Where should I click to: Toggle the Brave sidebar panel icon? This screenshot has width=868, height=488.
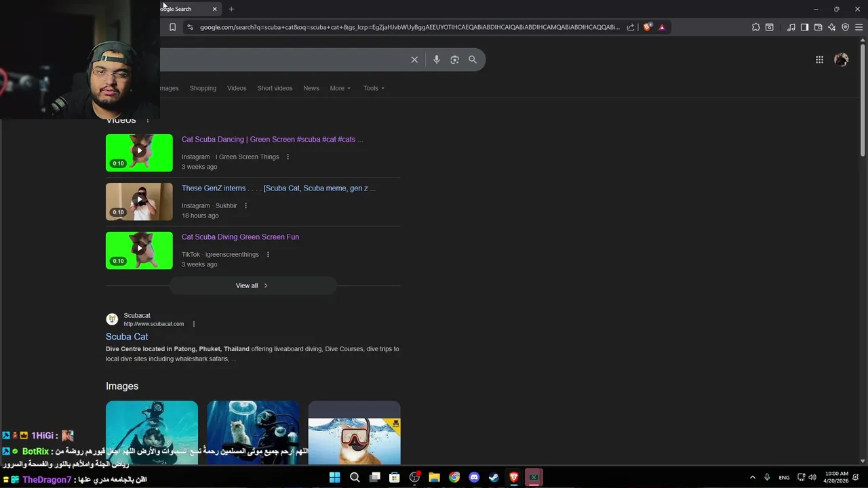point(805,27)
